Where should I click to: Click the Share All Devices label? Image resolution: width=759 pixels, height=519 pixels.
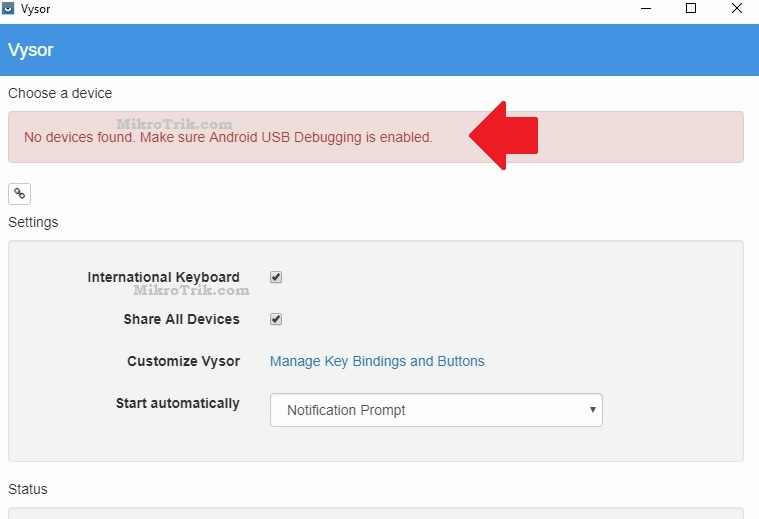click(182, 319)
